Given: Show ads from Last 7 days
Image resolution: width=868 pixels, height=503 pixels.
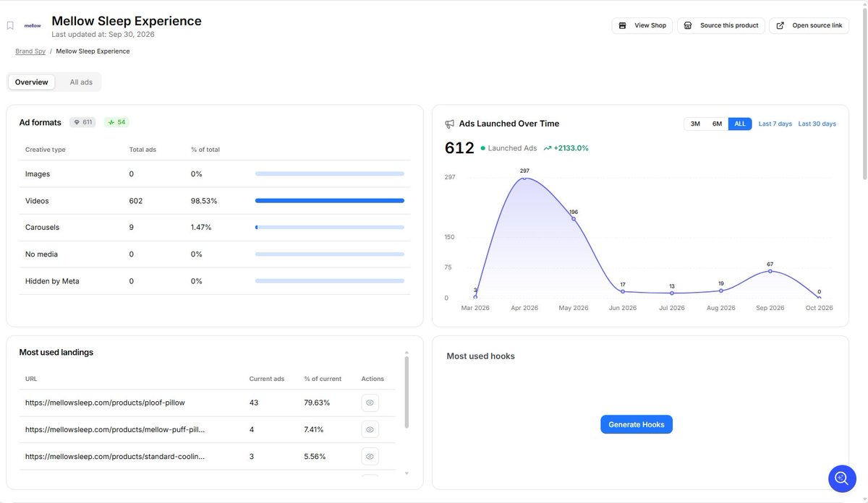Looking at the screenshot, I should point(775,124).
